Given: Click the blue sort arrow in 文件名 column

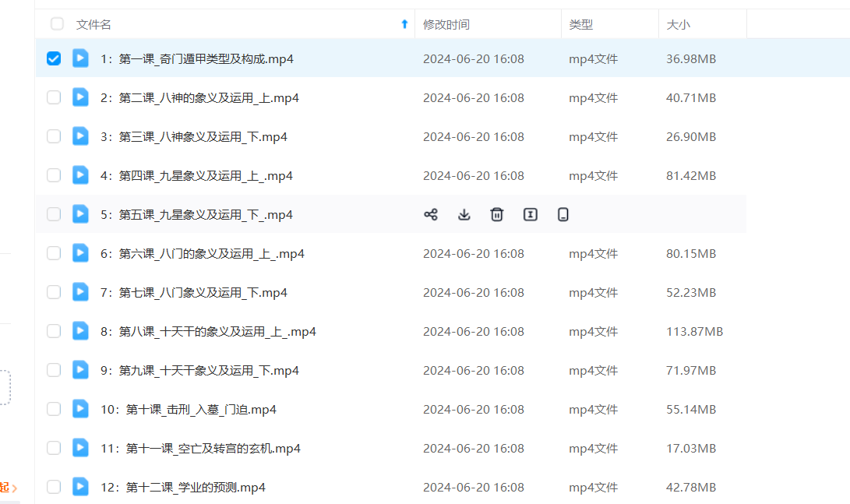Looking at the screenshot, I should coord(404,24).
